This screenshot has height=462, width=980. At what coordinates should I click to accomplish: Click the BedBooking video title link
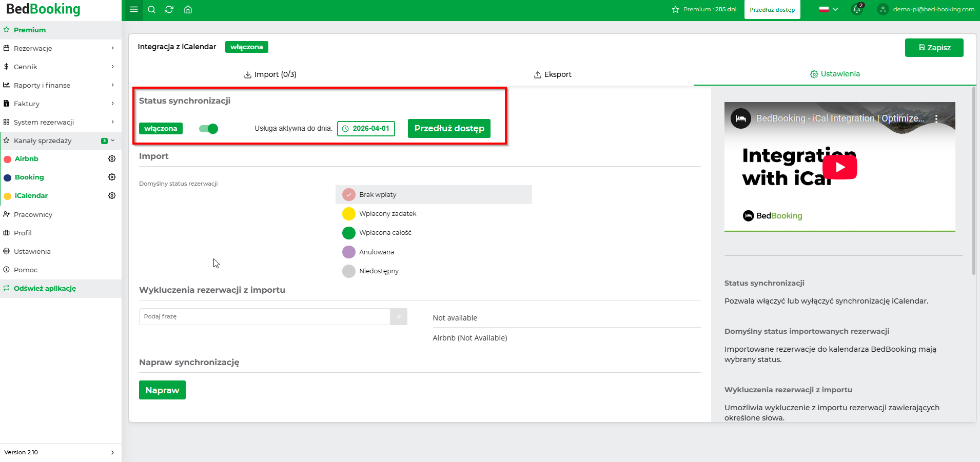coord(840,118)
